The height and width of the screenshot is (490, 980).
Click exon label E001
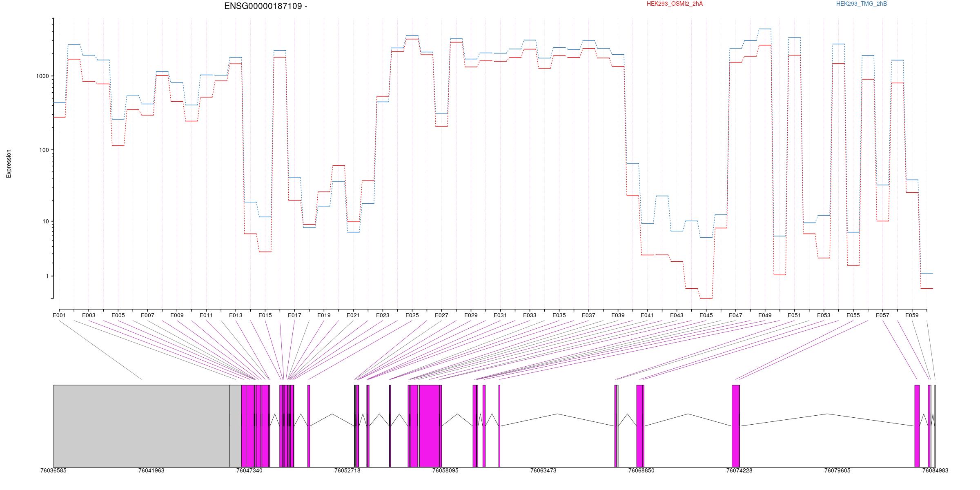point(59,315)
